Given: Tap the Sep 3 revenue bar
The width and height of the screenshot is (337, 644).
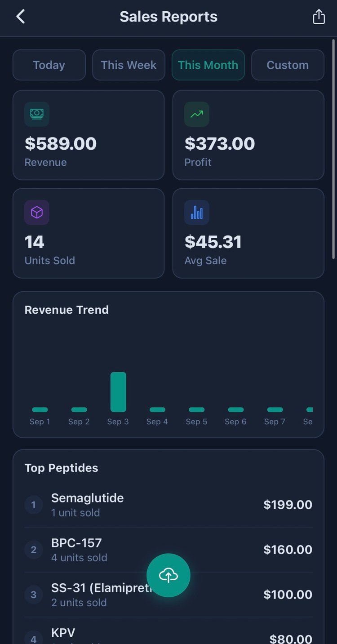Looking at the screenshot, I should 118,392.
